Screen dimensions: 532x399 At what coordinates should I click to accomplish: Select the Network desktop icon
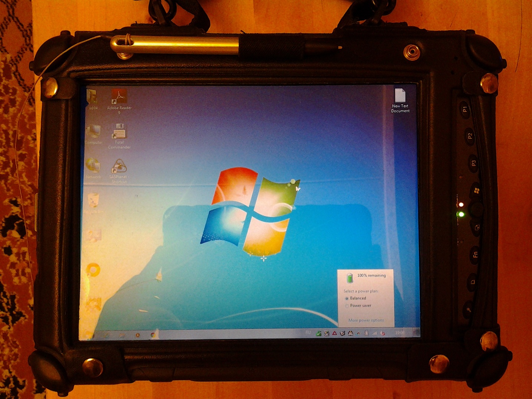(93, 168)
